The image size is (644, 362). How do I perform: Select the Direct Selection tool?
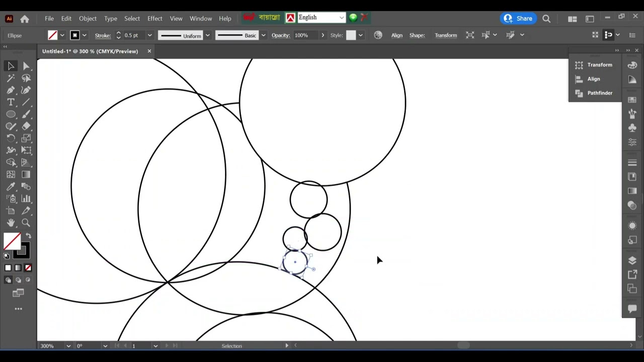click(26, 66)
